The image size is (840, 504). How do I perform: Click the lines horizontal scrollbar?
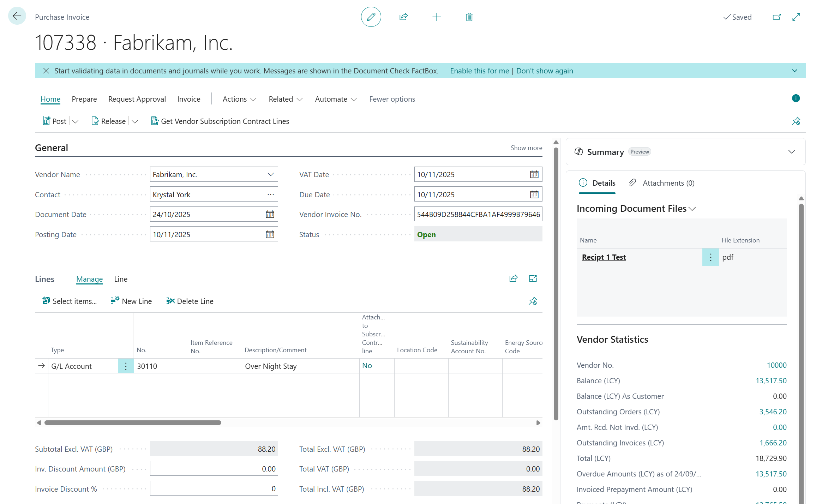133,422
